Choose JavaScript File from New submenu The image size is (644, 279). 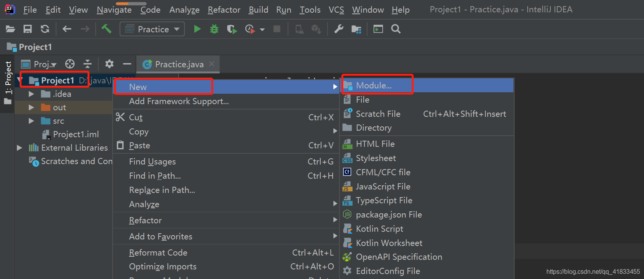pos(427,186)
